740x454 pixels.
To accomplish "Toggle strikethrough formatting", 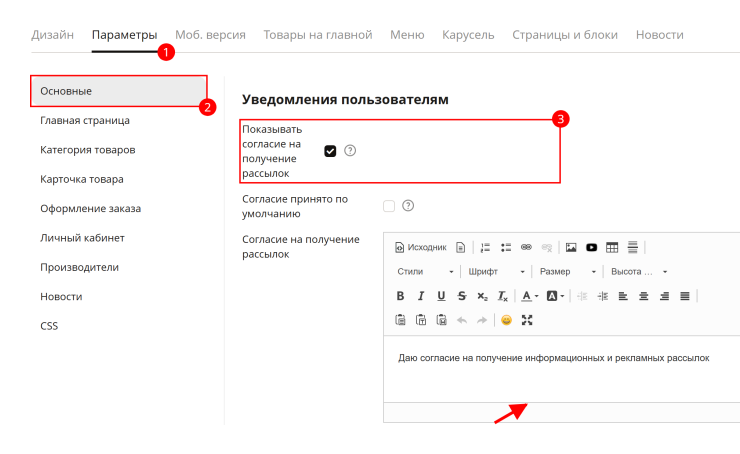I will point(462,296).
